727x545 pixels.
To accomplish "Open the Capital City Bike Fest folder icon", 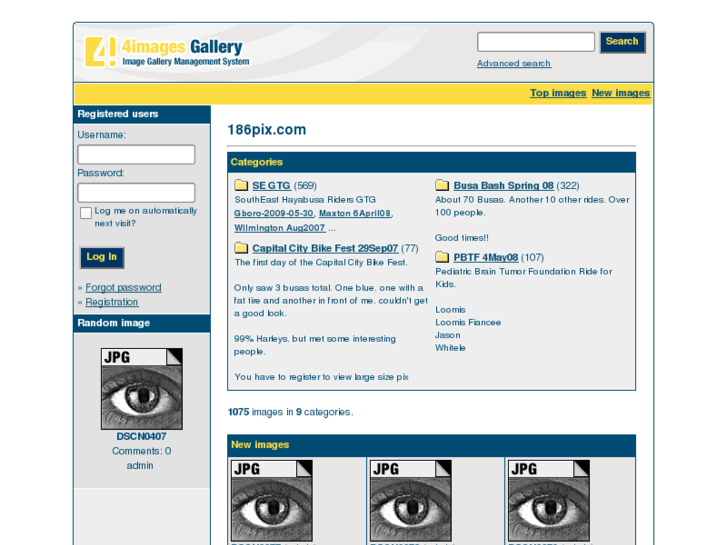I will pyautogui.click(x=241, y=248).
